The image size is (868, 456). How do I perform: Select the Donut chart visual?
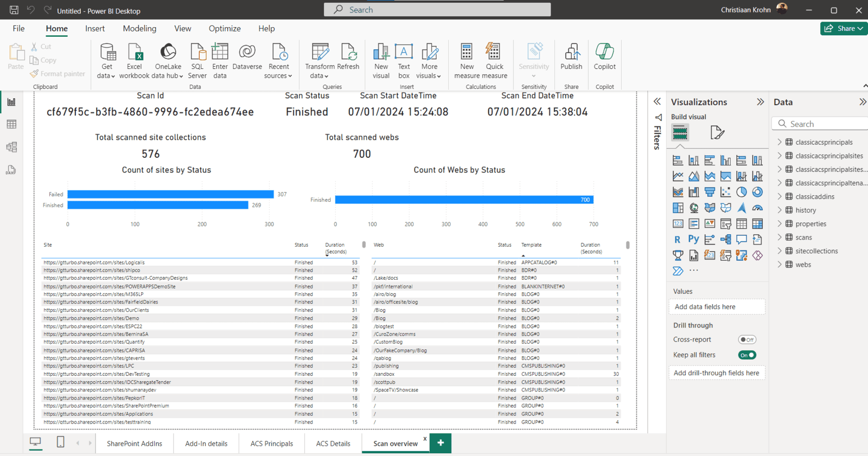[757, 192]
